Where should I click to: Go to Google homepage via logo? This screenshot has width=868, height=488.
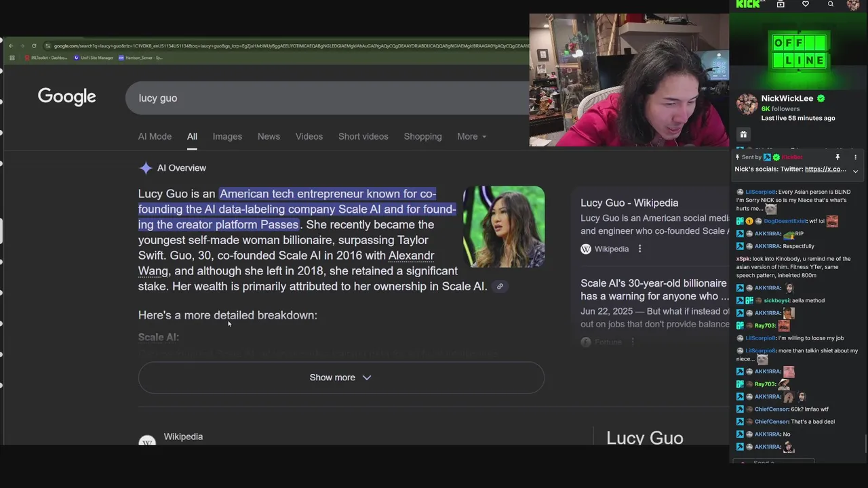[66, 97]
